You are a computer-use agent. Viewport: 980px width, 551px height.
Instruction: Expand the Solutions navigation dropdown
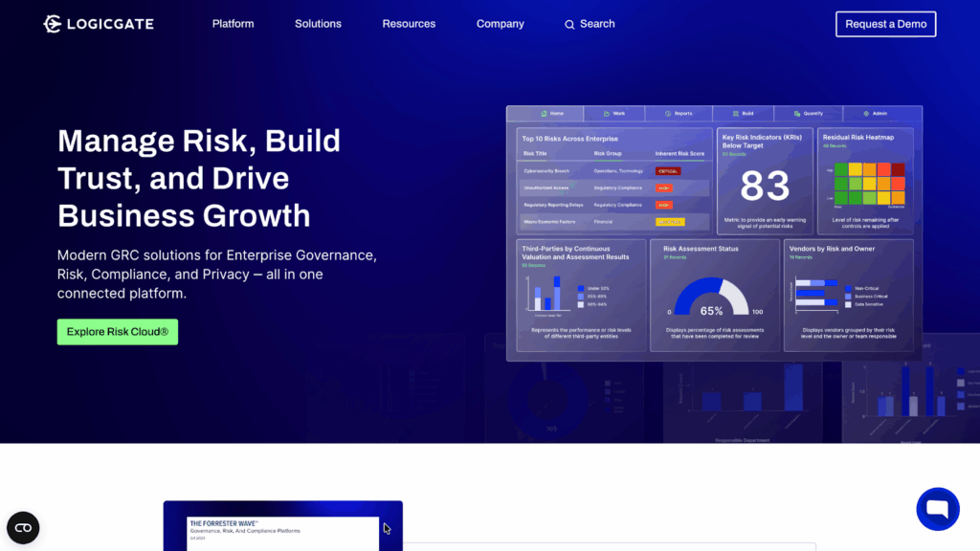tap(318, 24)
